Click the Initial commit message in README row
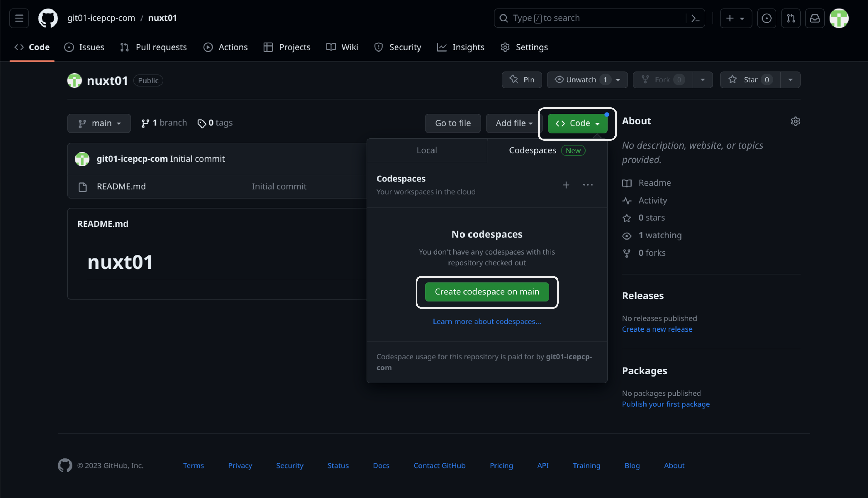The height and width of the screenshot is (498, 868). point(279,186)
